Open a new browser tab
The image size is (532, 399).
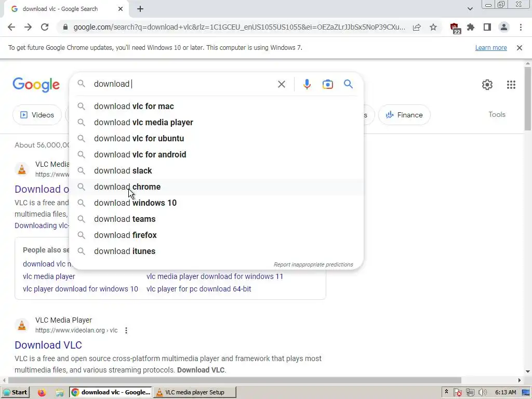140,9
